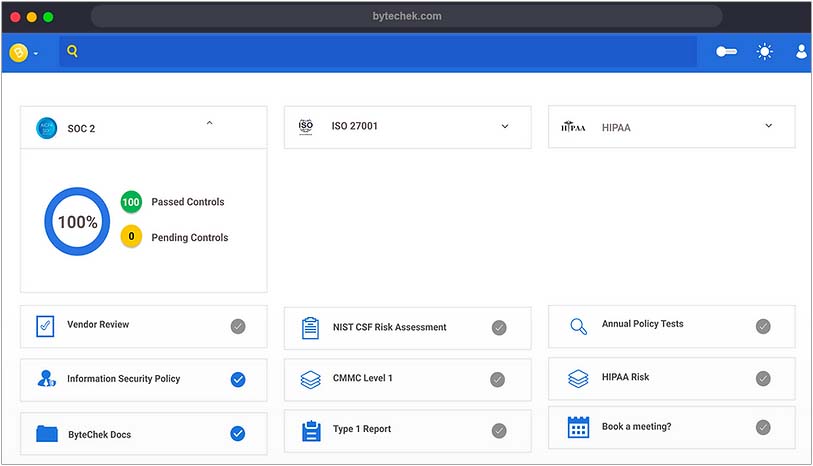
Task: Open dropdown arrow next to ByteChek logo
Action: pos(36,53)
